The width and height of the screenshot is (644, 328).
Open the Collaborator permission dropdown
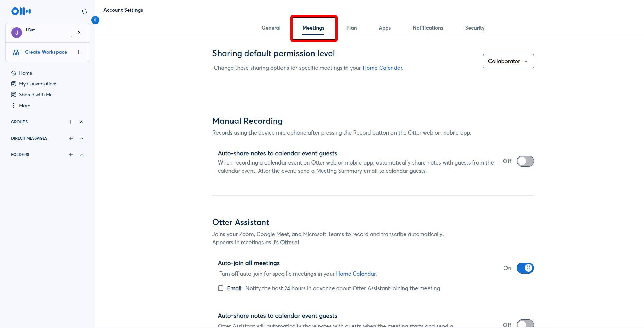tap(508, 61)
